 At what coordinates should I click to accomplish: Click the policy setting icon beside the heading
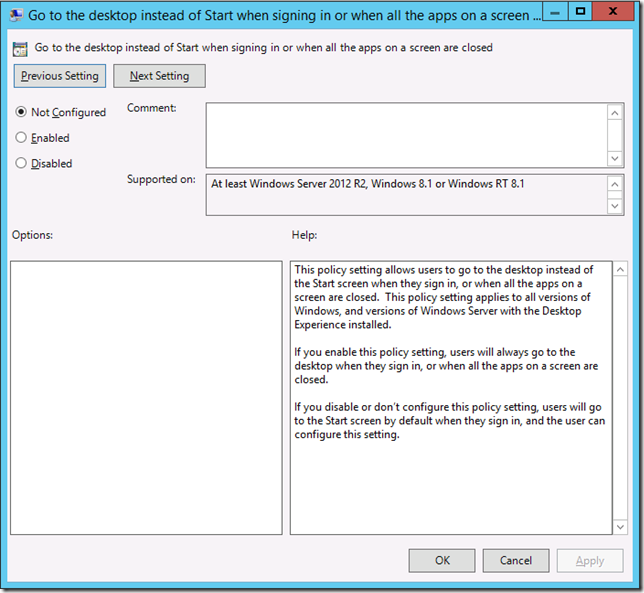click(x=20, y=49)
